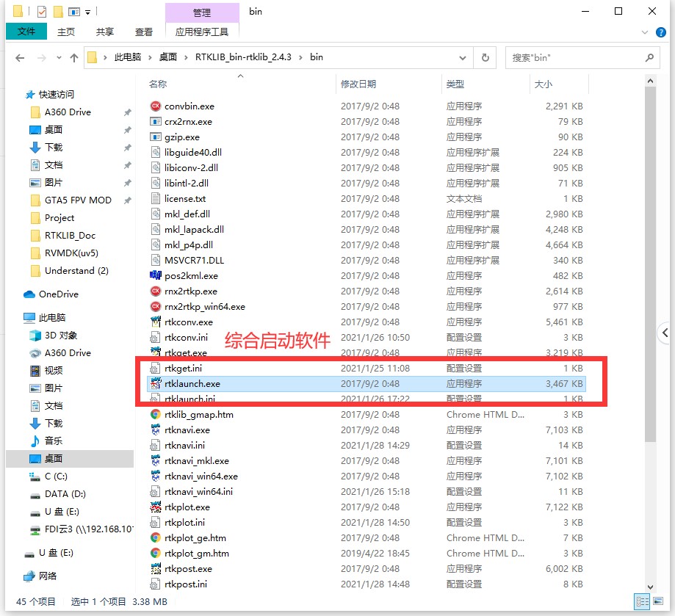Screen dimensions: 675x616
Task: Click the new folder quick access icon
Action: (x=58, y=12)
